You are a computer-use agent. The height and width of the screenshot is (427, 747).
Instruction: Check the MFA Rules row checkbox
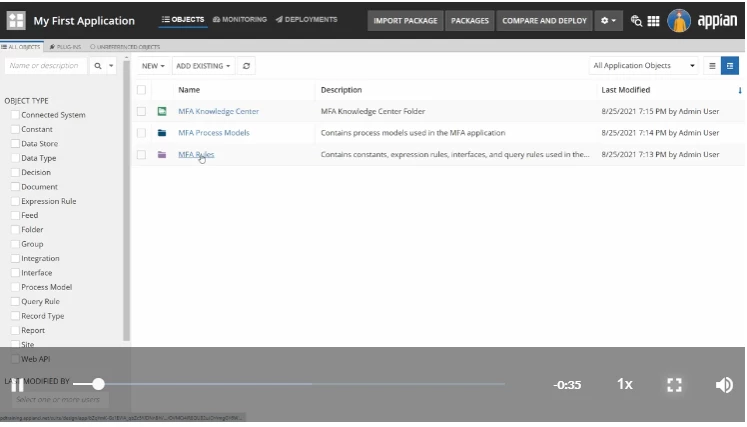click(x=141, y=154)
